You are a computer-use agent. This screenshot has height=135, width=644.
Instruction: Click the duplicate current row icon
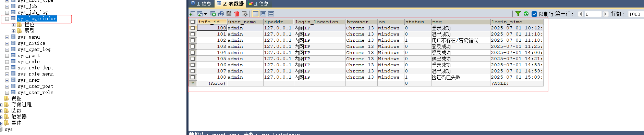[221, 14]
